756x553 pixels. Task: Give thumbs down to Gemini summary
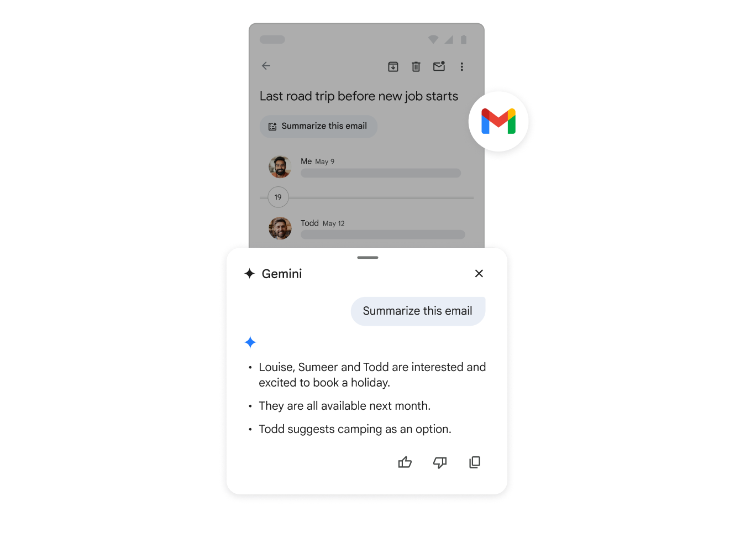click(440, 462)
